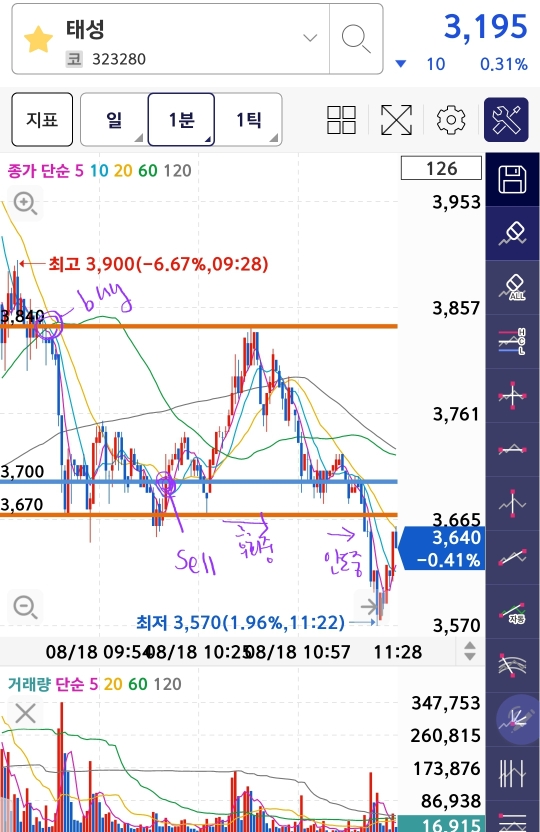Open the stock search magnifier
540x832 pixels.
356,39
